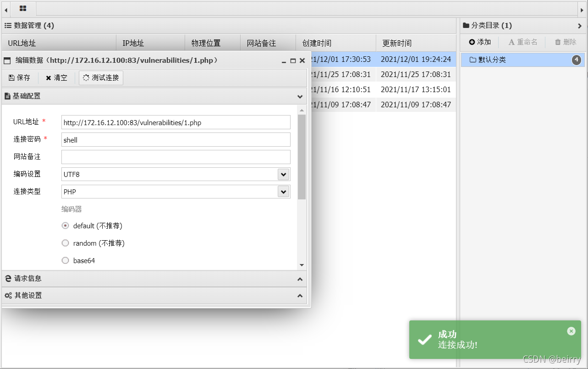Sort by 更新时间 column header
This screenshot has width=588, height=369.
point(416,43)
